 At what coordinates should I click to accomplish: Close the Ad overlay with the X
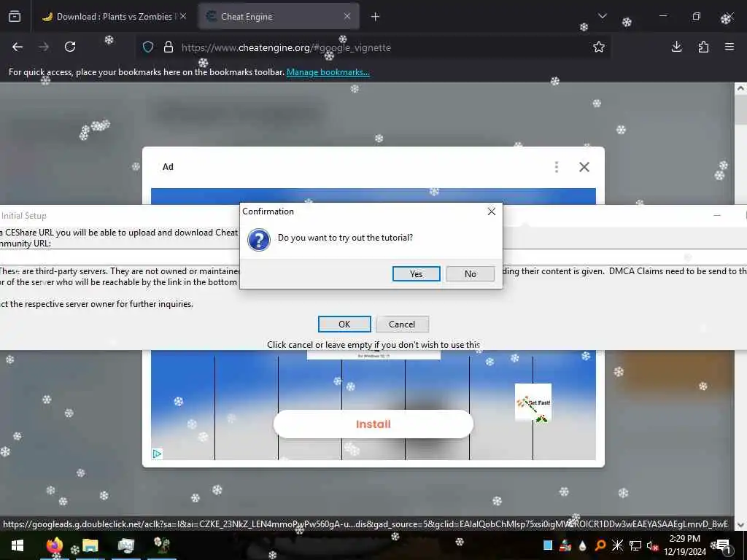[x=584, y=167]
